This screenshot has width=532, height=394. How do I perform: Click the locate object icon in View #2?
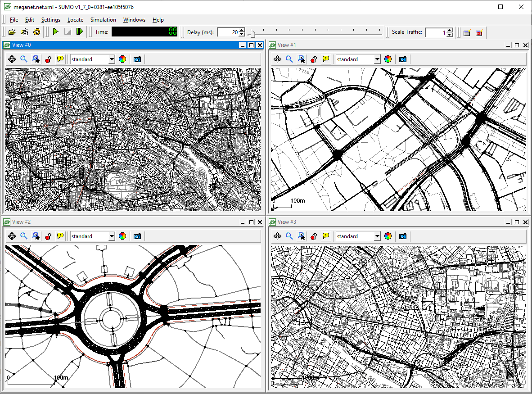tap(36, 236)
